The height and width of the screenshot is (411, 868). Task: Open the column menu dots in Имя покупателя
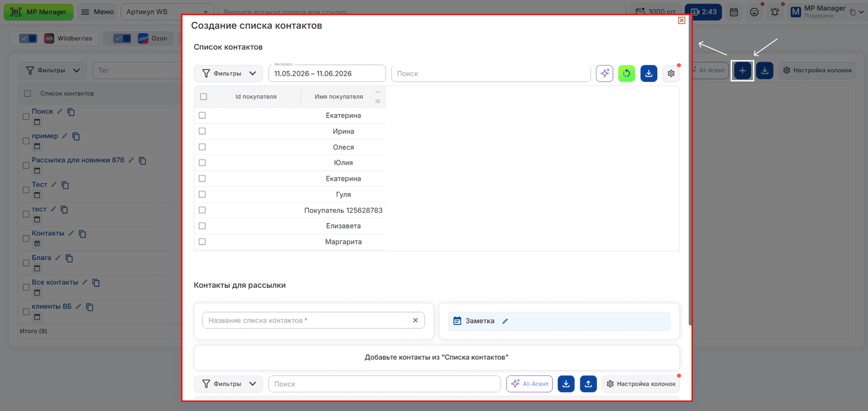(x=377, y=91)
